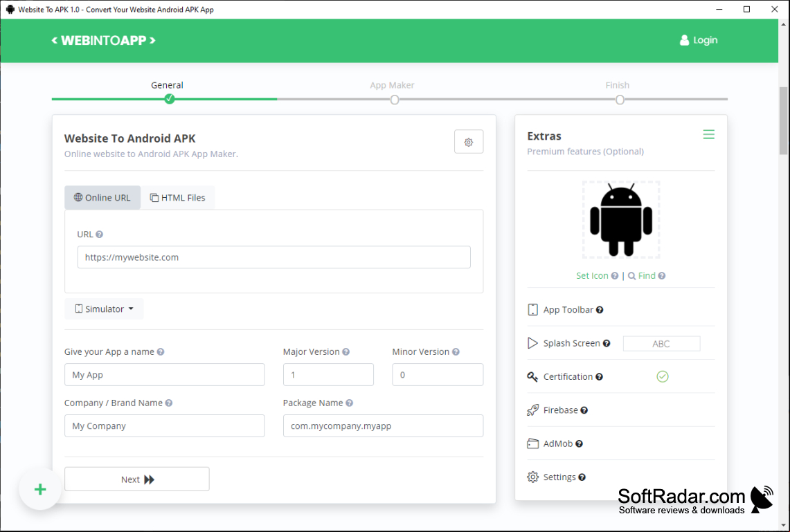This screenshot has width=790, height=532.
Task: Click help icon next to Find
Action: click(x=661, y=276)
